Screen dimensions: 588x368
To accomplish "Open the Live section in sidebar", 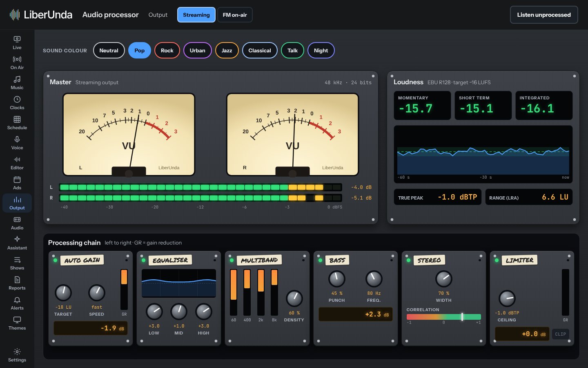I will click(17, 43).
